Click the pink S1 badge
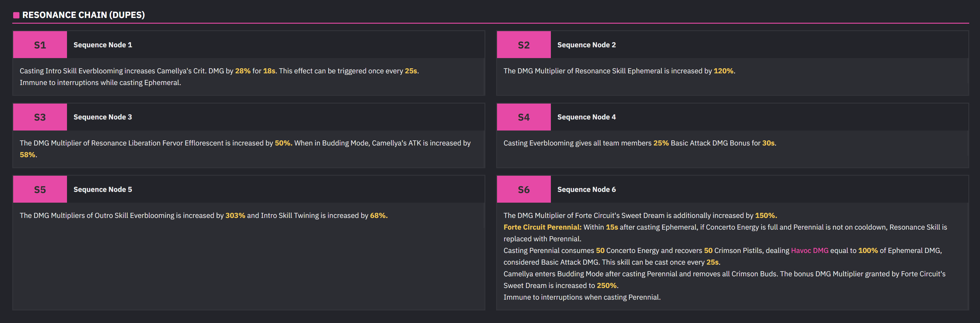Viewport: 980px width, 323px height. click(x=40, y=45)
